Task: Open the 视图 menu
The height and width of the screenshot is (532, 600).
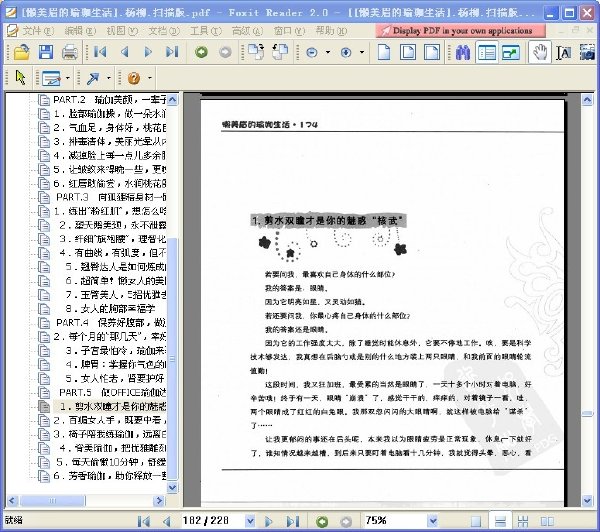Action: (x=122, y=31)
